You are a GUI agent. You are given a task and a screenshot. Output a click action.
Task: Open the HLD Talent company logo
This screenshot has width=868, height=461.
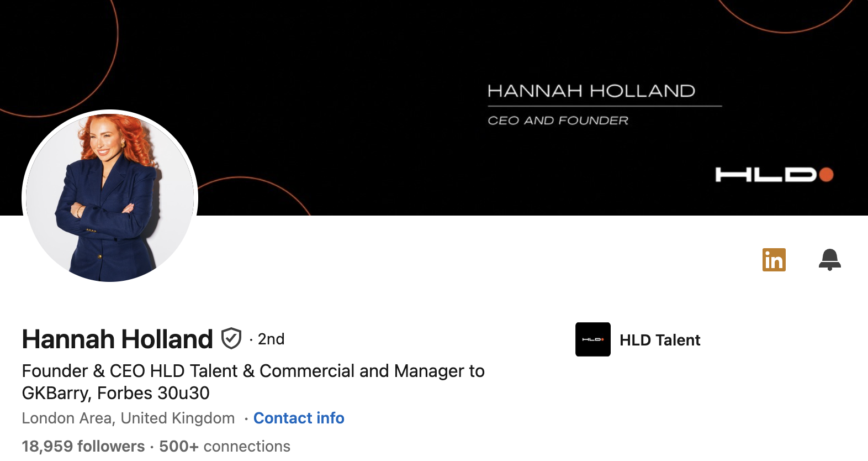(592, 339)
